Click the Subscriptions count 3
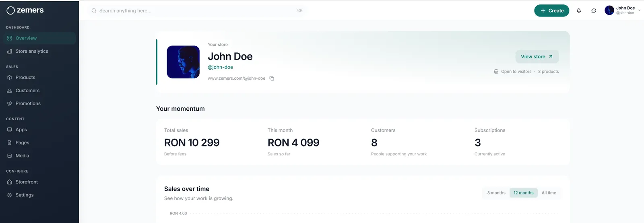Image resolution: width=644 pixels, height=223 pixels. (x=478, y=142)
